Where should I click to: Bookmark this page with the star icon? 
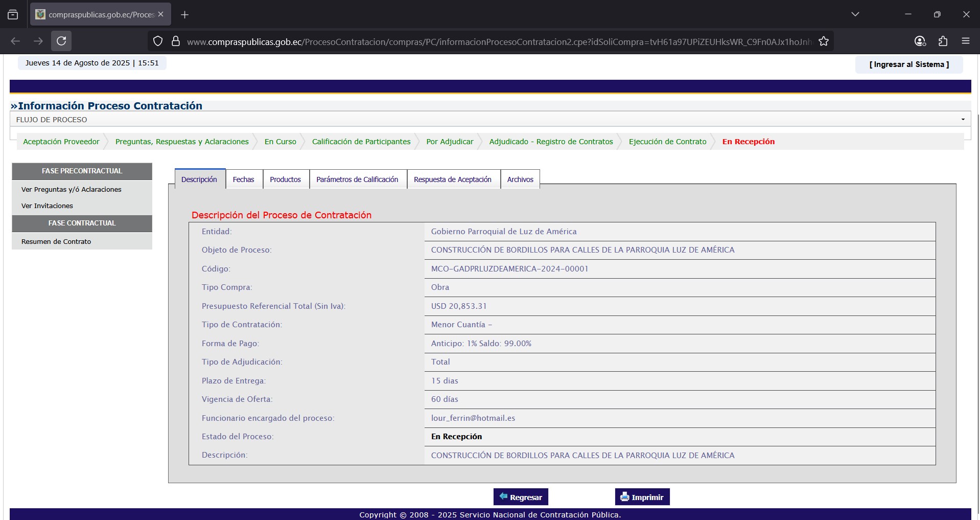tap(823, 41)
